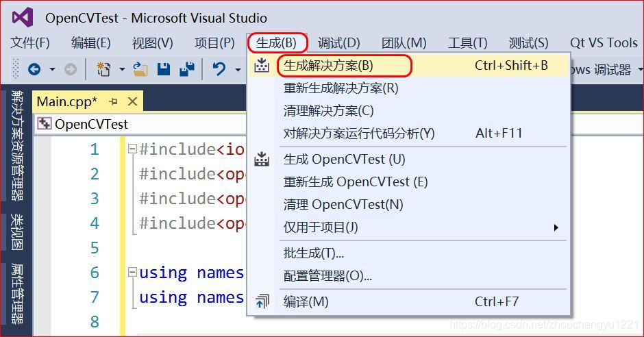This screenshot has width=644, height=337.
Task: Click the new project toolbar icon
Action: coord(103,69)
